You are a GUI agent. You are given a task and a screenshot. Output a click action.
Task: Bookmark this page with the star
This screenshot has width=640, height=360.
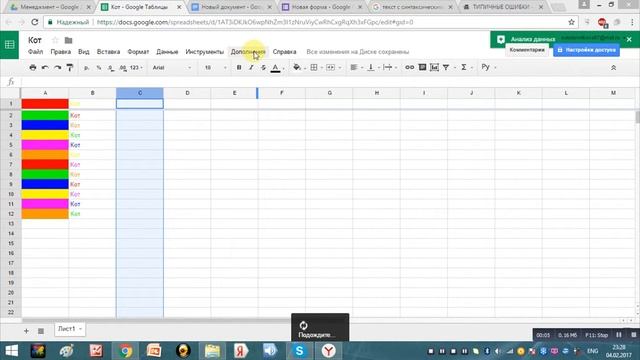pyautogui.click(x=571, y=22)
